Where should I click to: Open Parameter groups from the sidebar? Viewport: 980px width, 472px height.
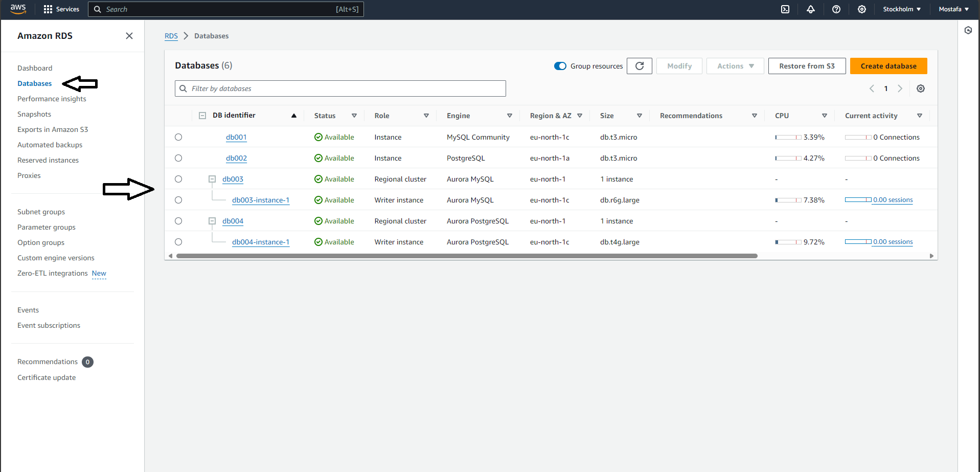coord(46,227)
